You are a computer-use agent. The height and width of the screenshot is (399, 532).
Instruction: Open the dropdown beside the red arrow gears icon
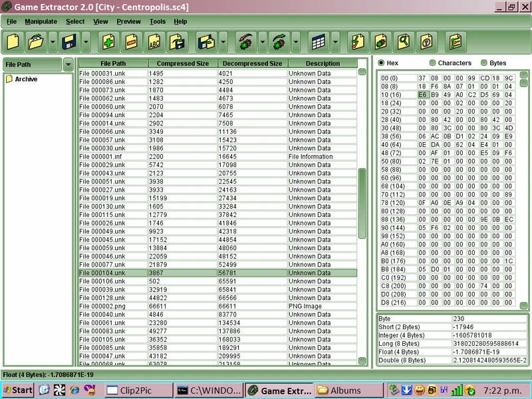(x=263, y=42)
